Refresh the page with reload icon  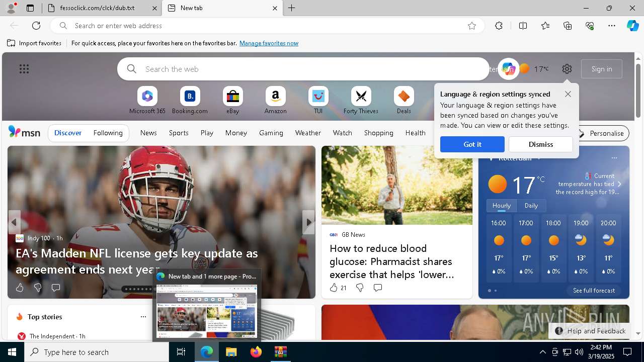point(36,26)
